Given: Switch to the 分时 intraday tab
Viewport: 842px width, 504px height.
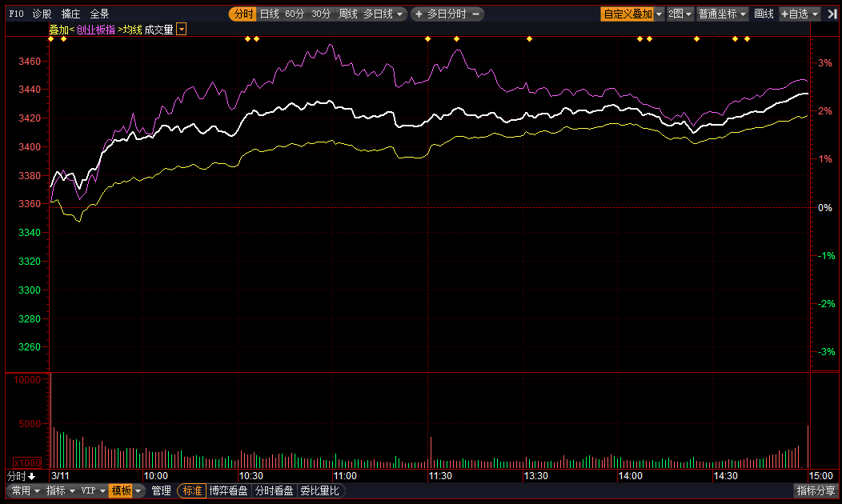Looking at the screenshot, I should 243,14.
